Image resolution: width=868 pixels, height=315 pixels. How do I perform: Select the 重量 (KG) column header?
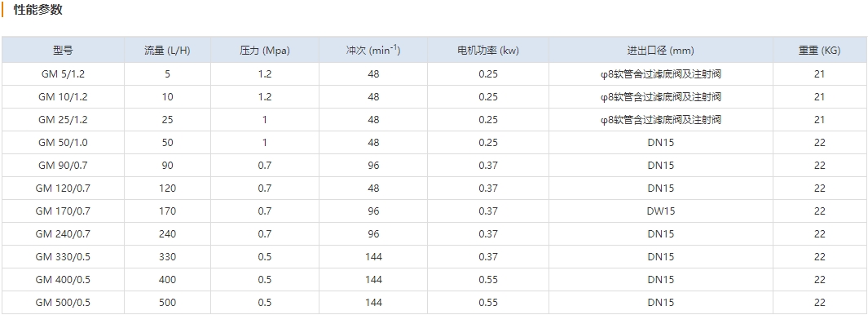pyautogui.click(x=819, y=51)
